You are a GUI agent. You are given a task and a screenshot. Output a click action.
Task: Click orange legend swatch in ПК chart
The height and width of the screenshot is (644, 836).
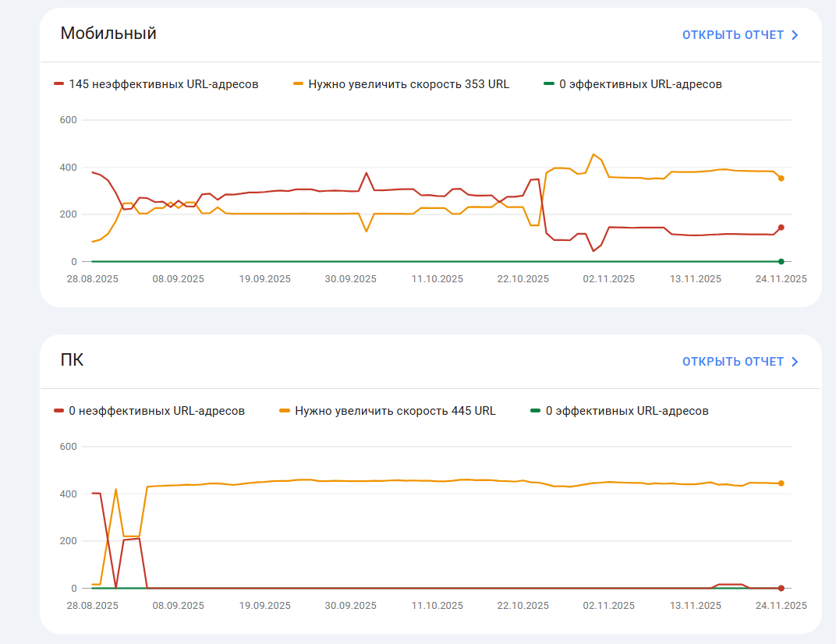pyautogui.click(x=285, y=411)
